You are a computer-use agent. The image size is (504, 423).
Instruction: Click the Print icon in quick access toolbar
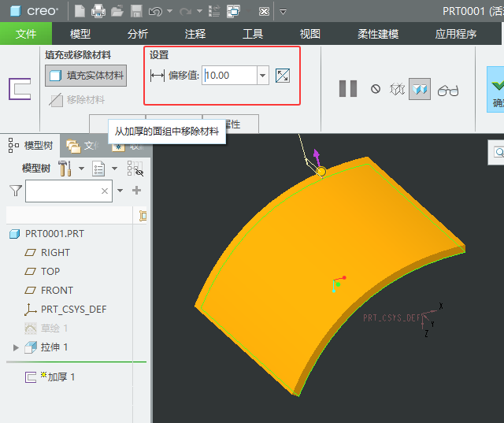click(x=98, y=11)
